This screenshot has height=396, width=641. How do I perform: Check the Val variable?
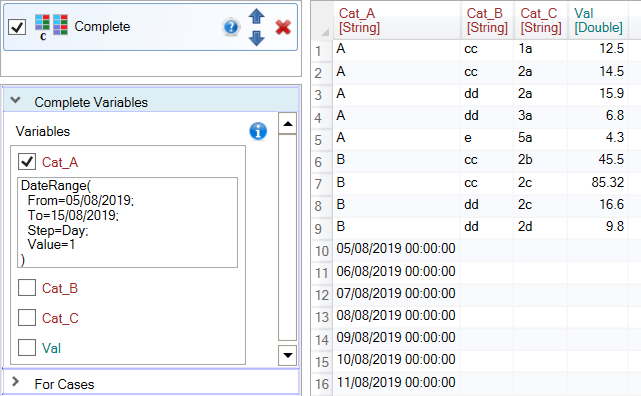(x=27, y=348)
